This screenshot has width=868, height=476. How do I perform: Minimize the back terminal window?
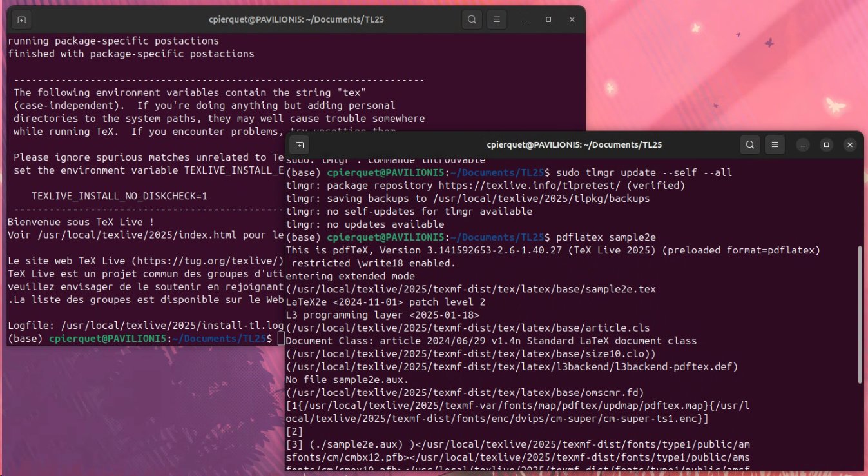526,20
